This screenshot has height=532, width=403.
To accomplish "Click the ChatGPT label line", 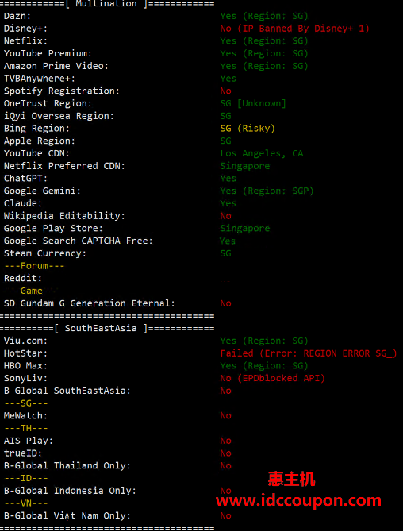I will [25, 179].
